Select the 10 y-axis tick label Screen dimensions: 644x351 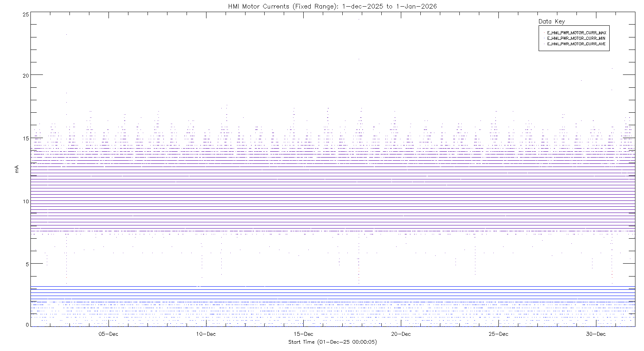[26, 201]
